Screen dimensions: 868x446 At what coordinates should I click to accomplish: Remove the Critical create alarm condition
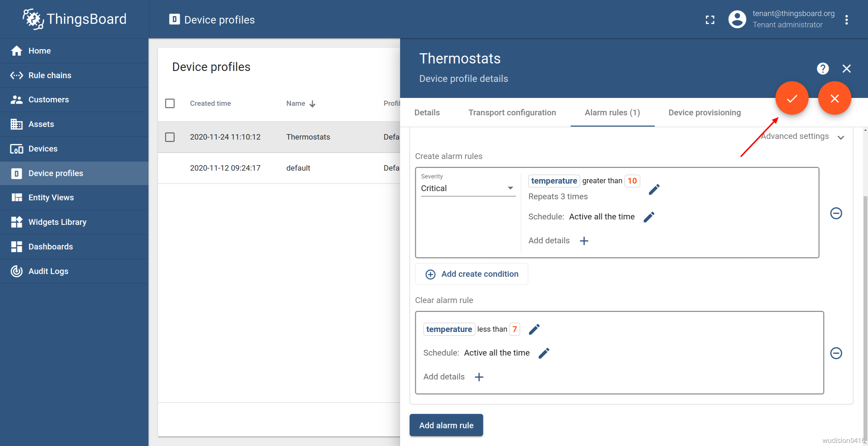point(836,213)
